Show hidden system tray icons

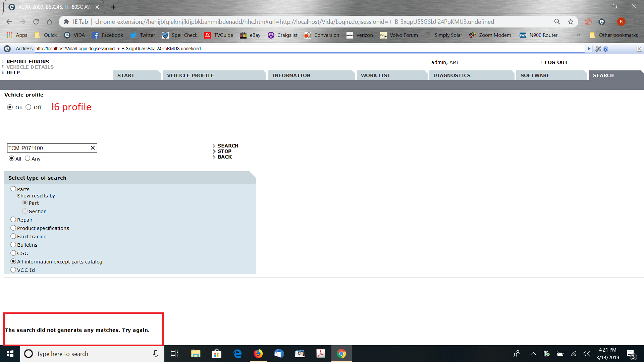click(x=533, y=354)
